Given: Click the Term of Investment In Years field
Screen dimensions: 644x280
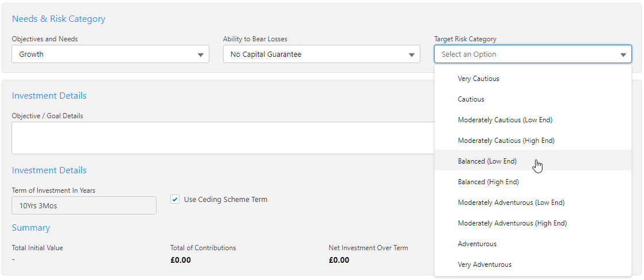Looking at the screenshot, I should point(84,205).
